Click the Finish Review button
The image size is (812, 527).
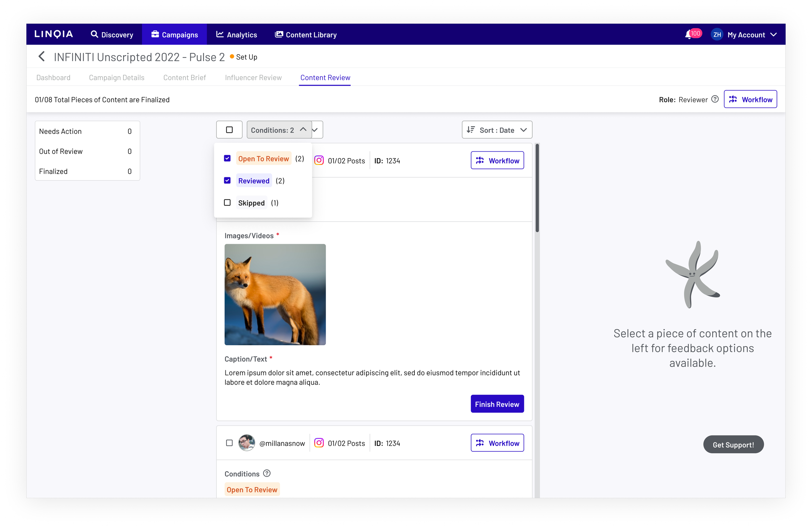pos(497,404)
